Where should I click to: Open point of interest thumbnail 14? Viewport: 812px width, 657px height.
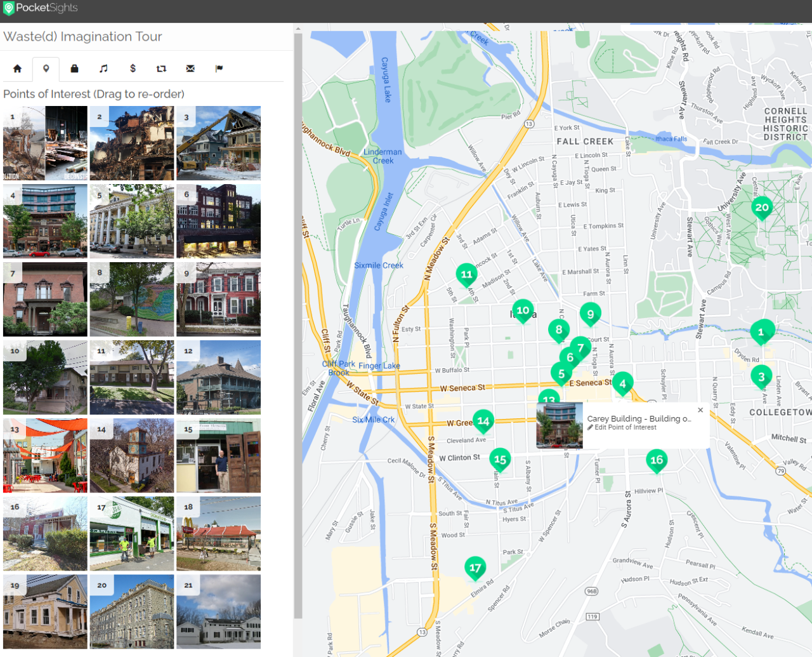point(132,456)
